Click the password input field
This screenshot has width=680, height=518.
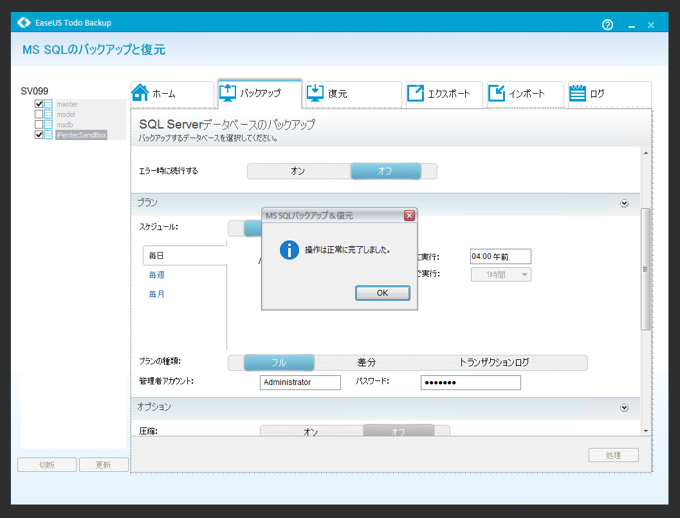coord(471,382)
